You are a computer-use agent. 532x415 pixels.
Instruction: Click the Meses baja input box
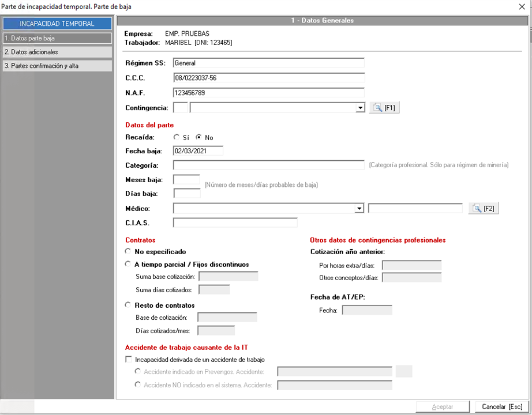(186, 180)
